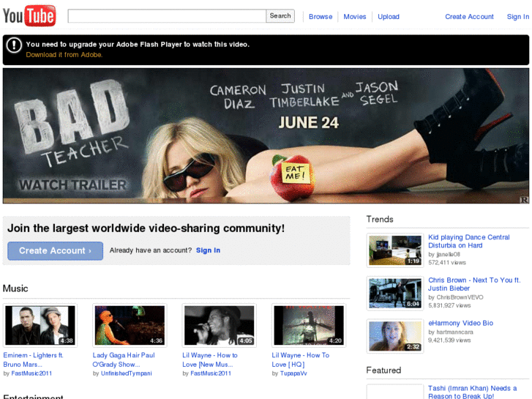
Task: Click 'by jjanelle08' uploader text
Action: pyautogui.click(x=444, y=254)
